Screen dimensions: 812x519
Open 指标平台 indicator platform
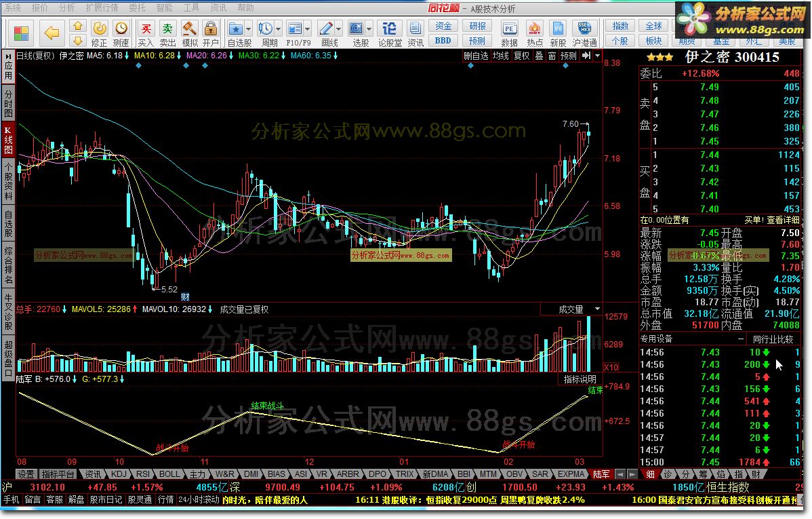(x=58, y=474)
